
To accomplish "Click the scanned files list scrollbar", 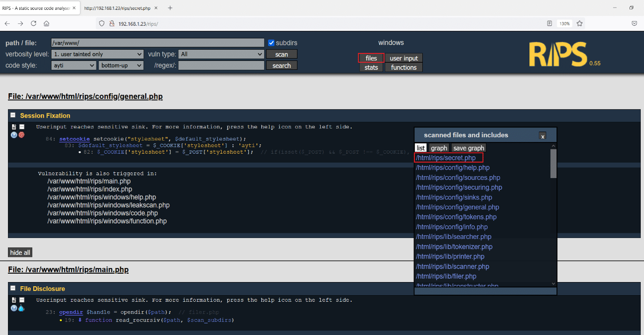I will (553, 164).
